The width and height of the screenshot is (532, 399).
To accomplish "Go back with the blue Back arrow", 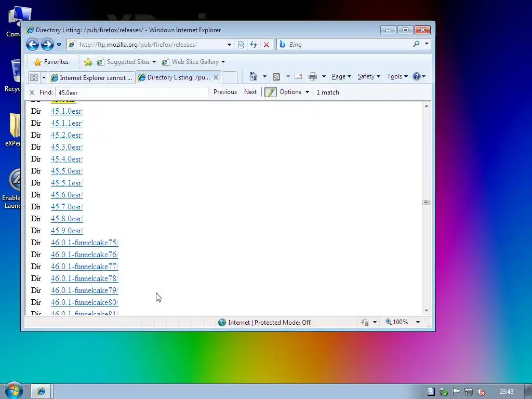I will pyautogui.click(x=33, y=45).
